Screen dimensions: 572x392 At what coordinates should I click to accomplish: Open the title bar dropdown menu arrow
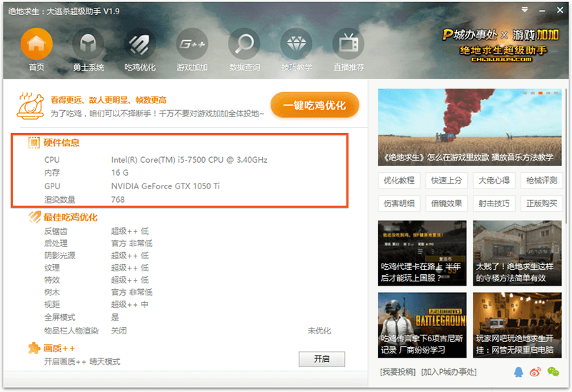tap(525, 10)
